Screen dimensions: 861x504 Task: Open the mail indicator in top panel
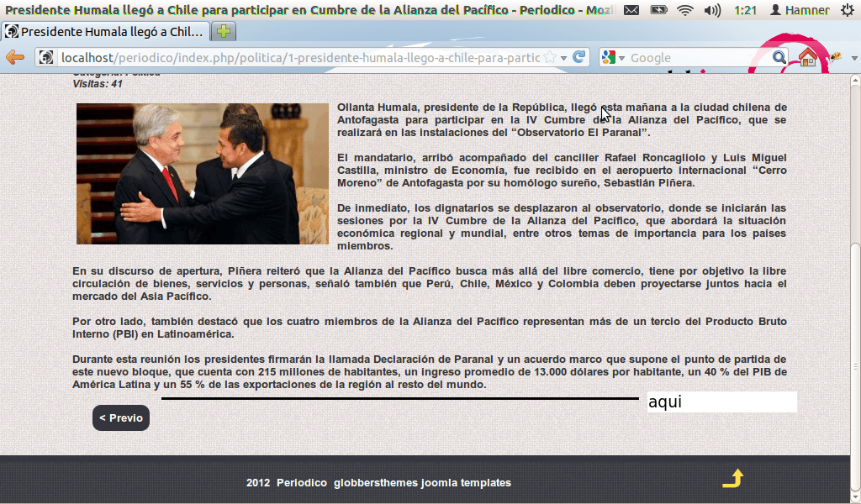tap(631, 10)
